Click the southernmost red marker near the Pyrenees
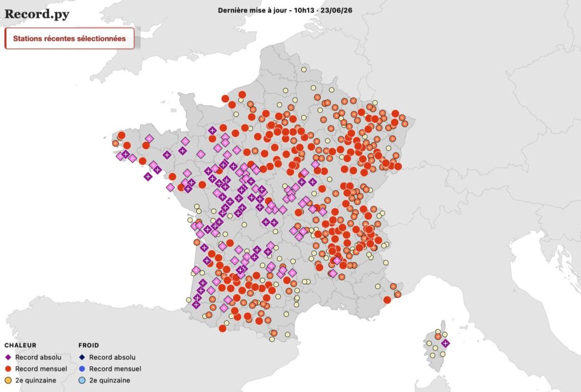The width and height of the screenshot is (581, 392). tap(222, 328)
